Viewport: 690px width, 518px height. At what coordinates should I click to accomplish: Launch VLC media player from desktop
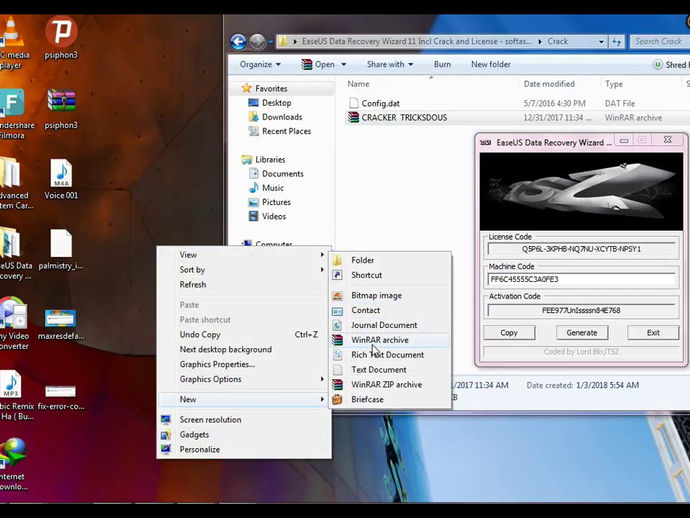pos(12,42)
